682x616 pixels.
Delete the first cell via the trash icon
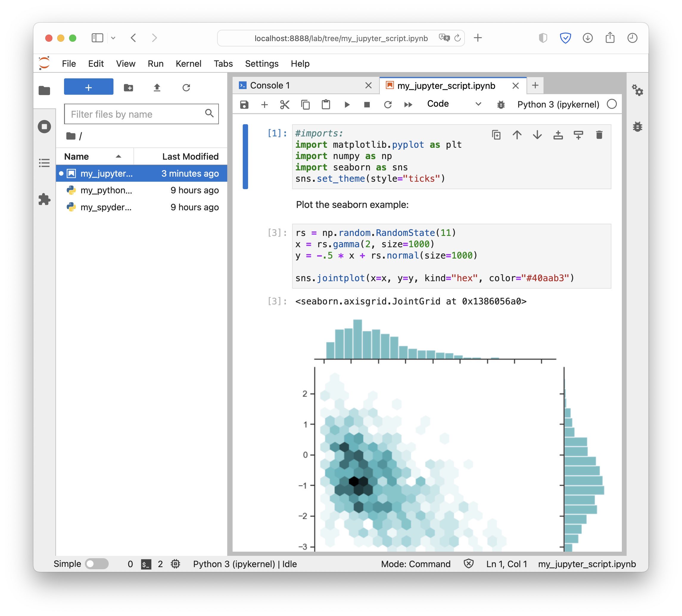click(x=599, y=135)
